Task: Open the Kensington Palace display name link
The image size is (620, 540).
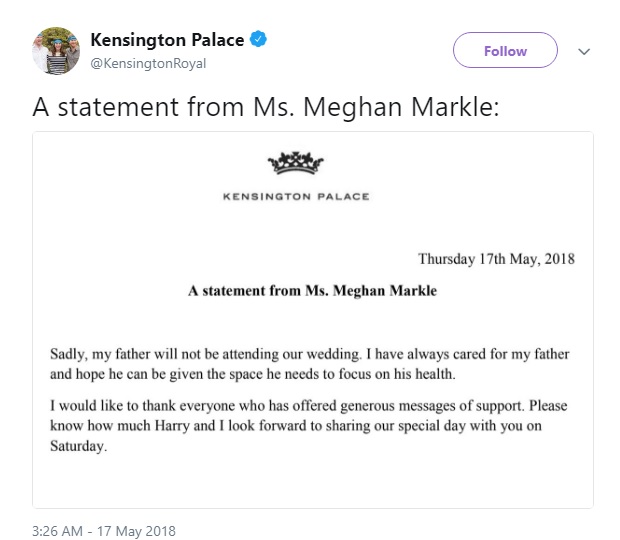Action: point(167,41)
